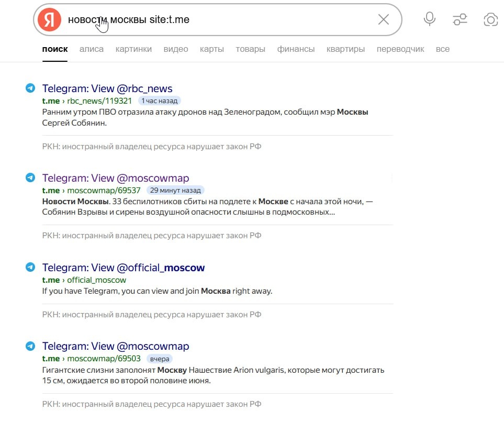Click РКН notice under moscowmap/69503 result

152,404
